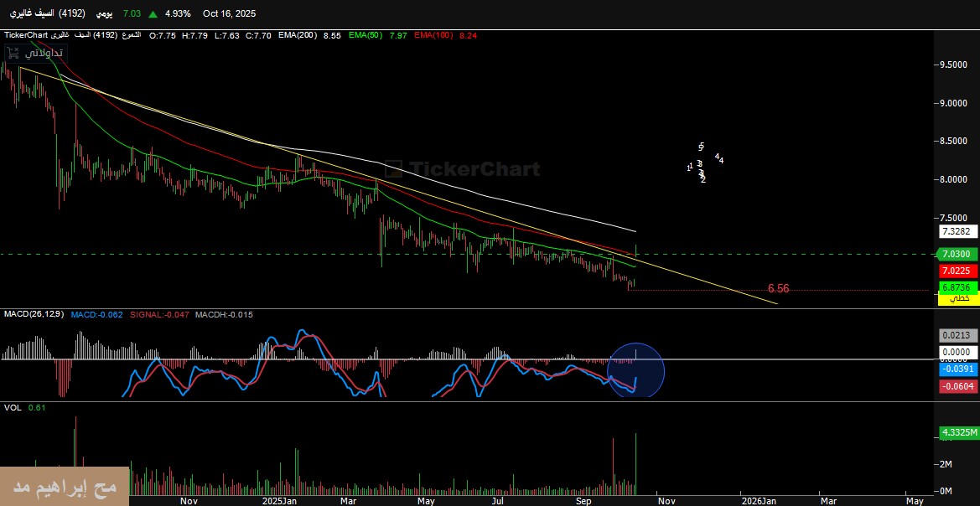Click the red 7.0225 price tag

(x=956, y=271)
